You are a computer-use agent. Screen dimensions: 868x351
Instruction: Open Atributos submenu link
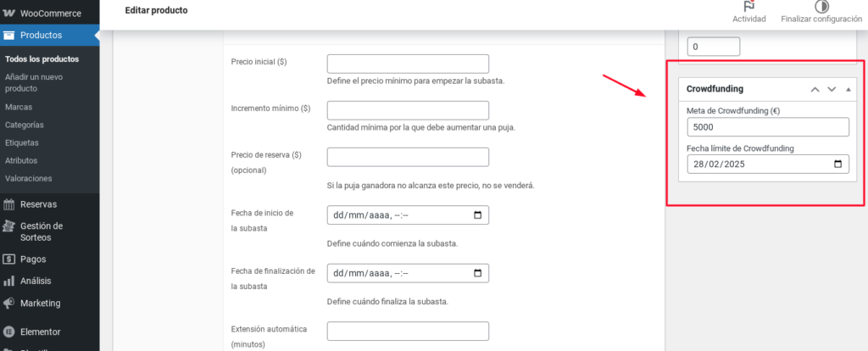pyautogui.click(x=21, y=160)
